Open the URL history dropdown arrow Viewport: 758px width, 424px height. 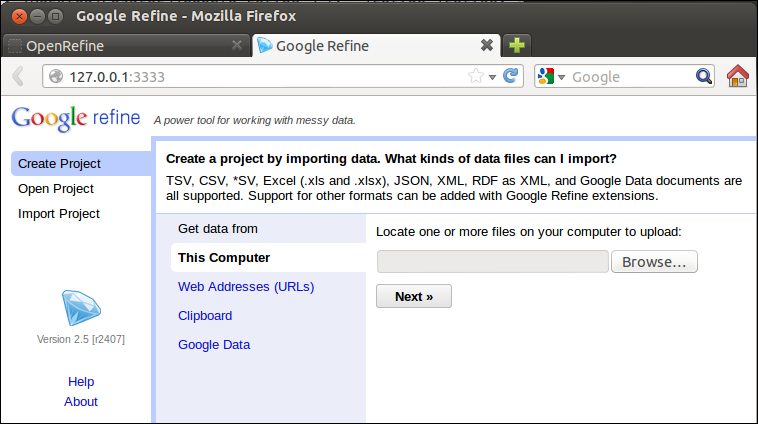pyautogui.click(x=493, y=77)
